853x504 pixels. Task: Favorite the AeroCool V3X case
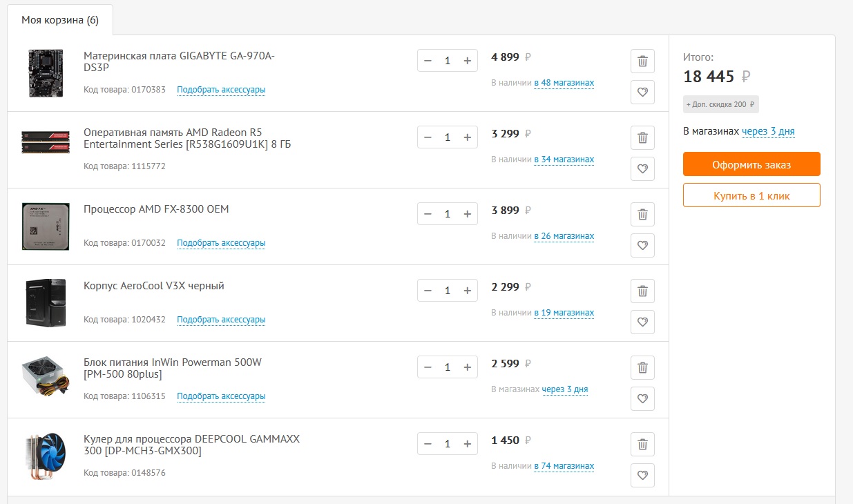click(x=642, y=322)
